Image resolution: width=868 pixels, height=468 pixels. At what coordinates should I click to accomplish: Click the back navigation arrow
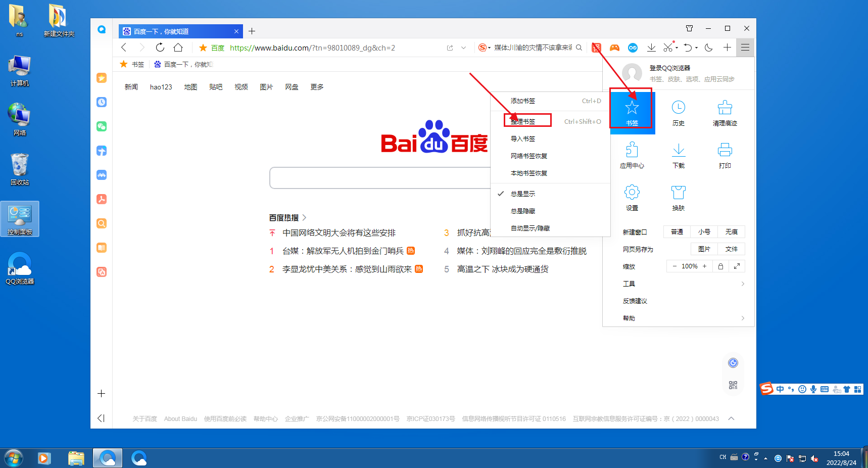tap(124, 48)
